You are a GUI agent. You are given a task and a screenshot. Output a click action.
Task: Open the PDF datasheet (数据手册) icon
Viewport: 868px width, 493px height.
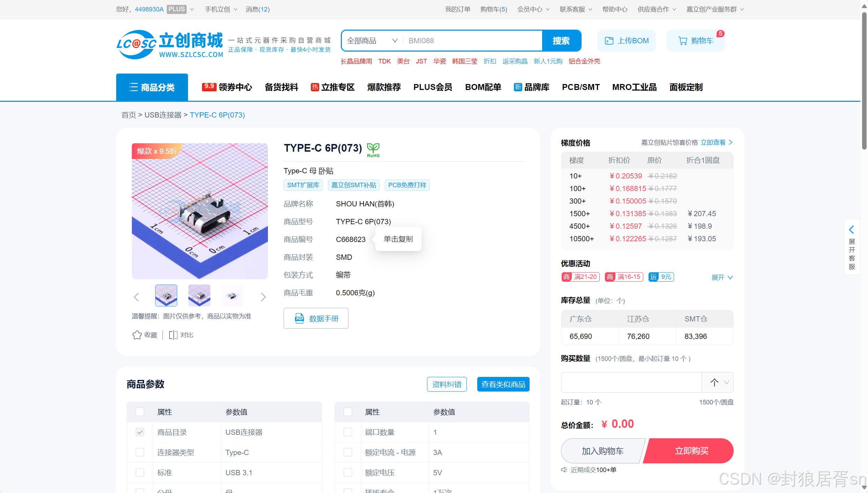(299, 318)
